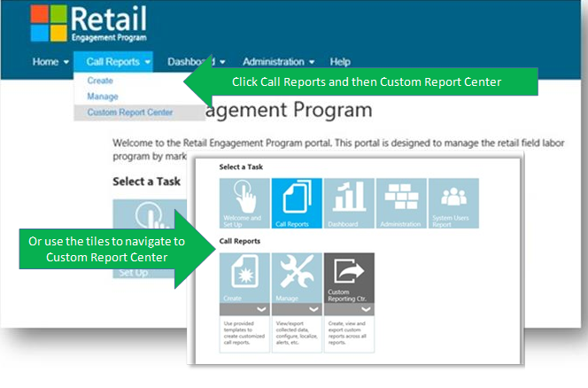Open the Administration tile with bricks icon
The image size is (588, 388).
tap(401, 204)
